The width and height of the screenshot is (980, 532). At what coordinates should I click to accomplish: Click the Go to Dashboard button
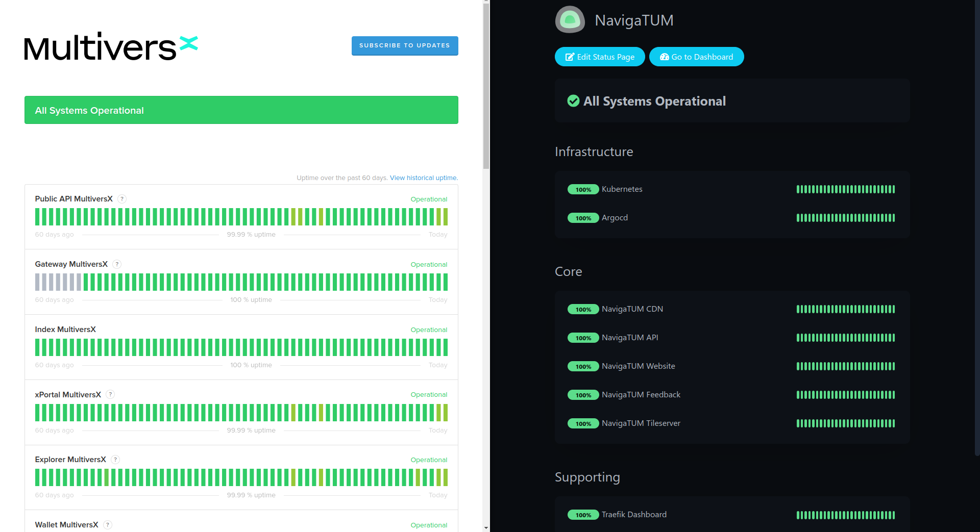click(696, 57)
